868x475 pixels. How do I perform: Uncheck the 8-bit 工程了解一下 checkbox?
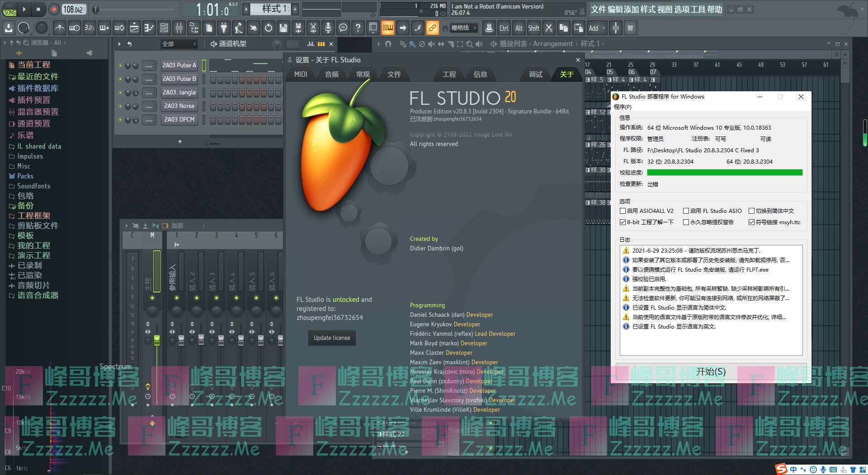(x=623, y=222)
